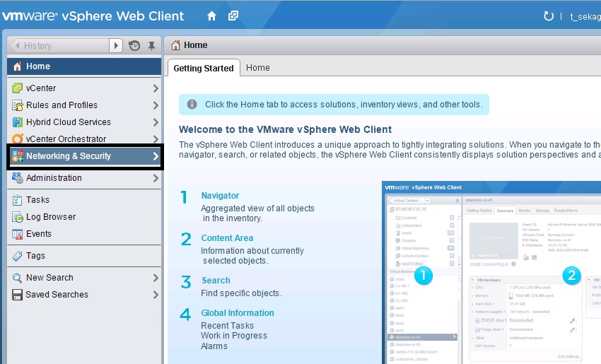Expand the Administration chevron
The image size is (601, 364).
156,178
